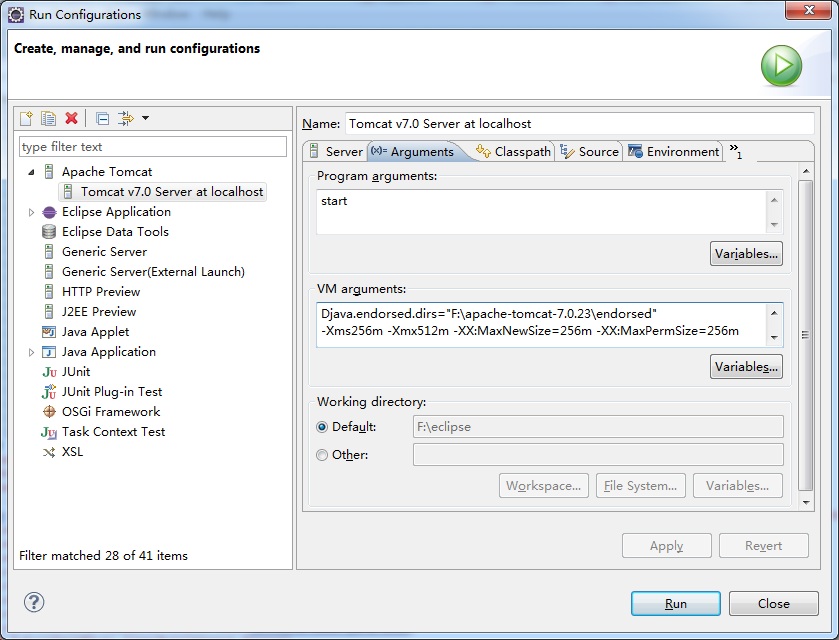
Task: Click the Run button
Action: (675, 604)
